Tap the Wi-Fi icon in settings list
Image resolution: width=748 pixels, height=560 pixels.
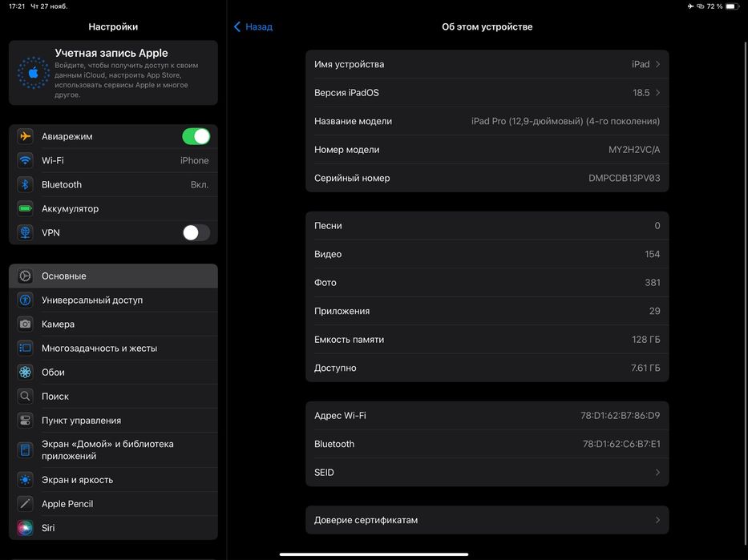[x=26, y=160]
